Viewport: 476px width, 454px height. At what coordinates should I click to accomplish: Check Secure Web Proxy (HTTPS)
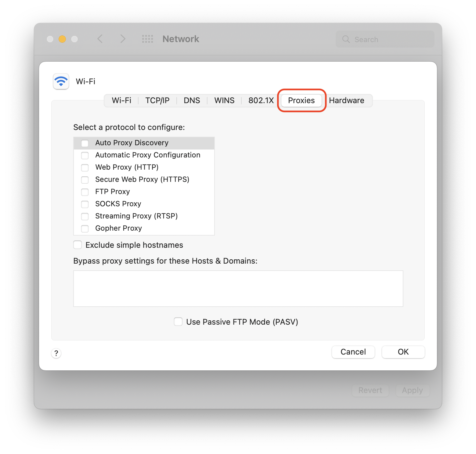pos(85,180)
